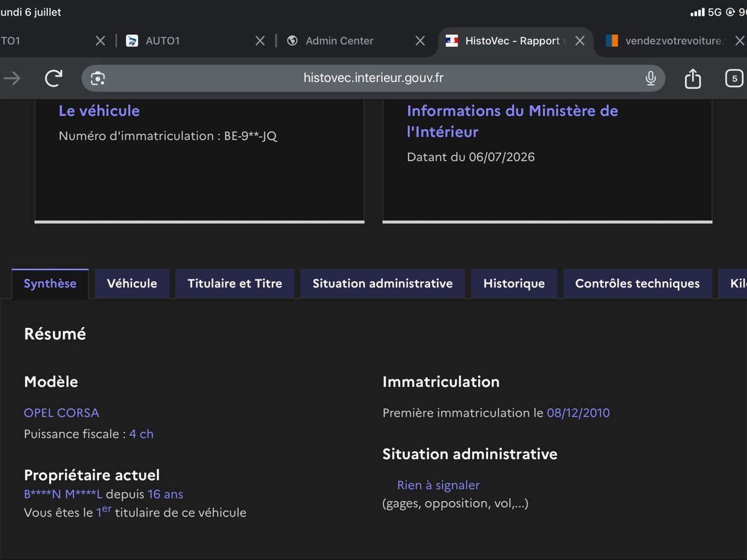Click Informations du Ministère de l'Intérieur heading
747x560 pixels.
tap(512, 121)
